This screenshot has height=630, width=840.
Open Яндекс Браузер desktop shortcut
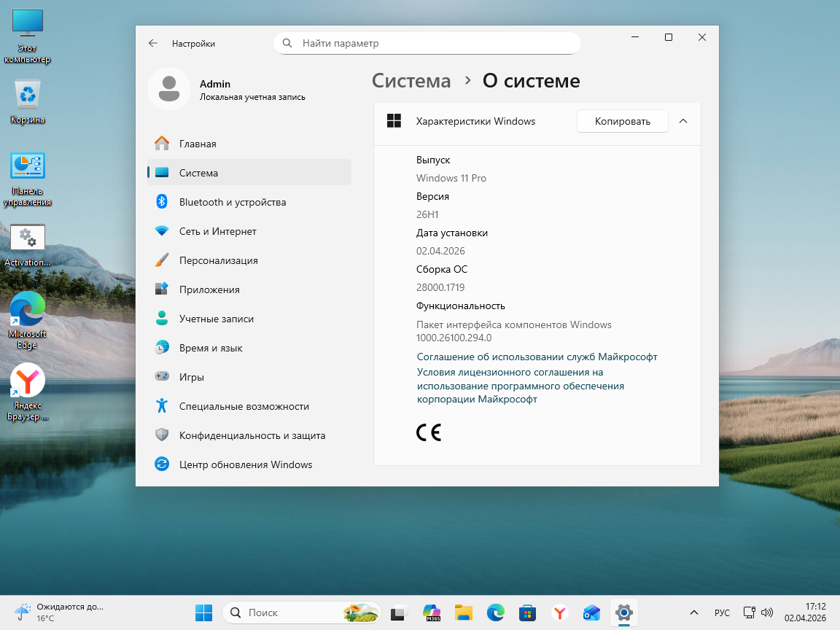tap(28, 394)
